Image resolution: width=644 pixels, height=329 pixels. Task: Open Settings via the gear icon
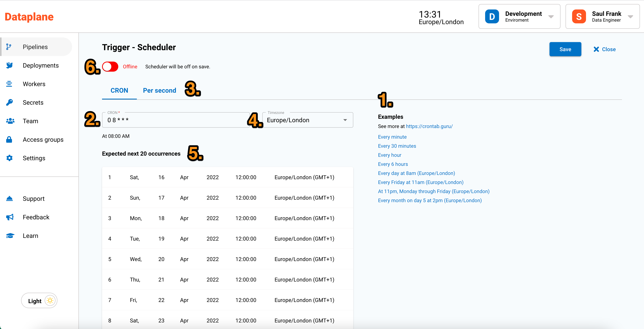click(x=9, y=158)
